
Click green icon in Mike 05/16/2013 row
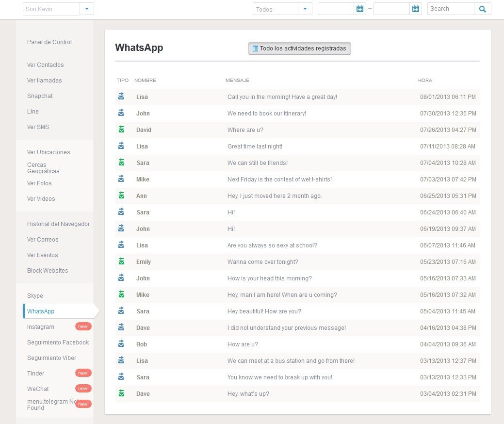121,294
